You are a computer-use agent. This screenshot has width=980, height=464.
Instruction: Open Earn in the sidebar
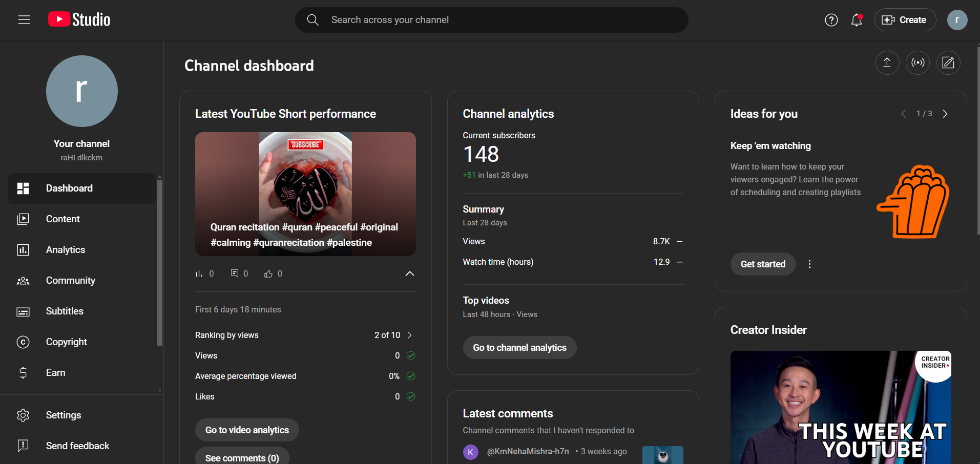(x=82, y=373)
